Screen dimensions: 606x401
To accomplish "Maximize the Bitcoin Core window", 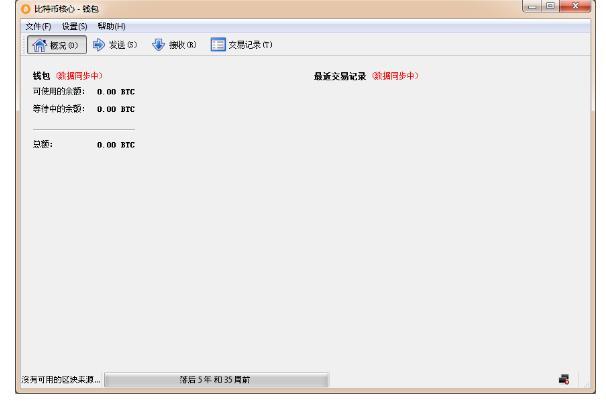I will 550,6.
